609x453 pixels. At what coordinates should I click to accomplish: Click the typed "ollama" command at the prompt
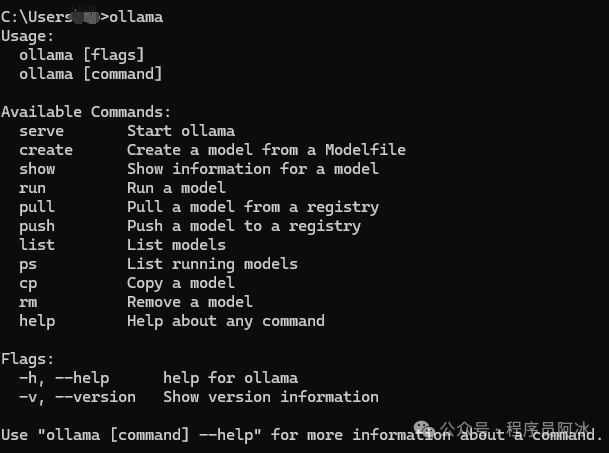coord(135,16)
